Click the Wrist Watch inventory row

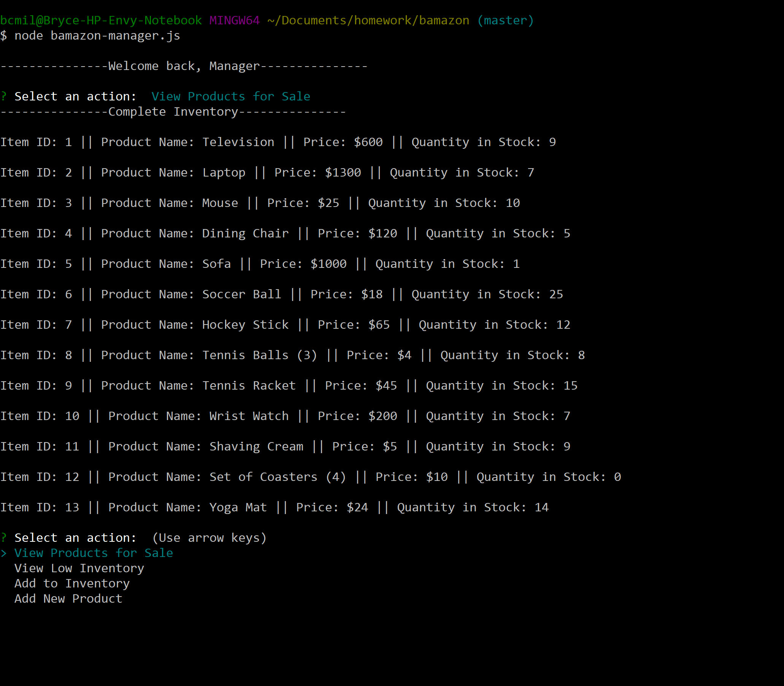(x=286, y=416)
